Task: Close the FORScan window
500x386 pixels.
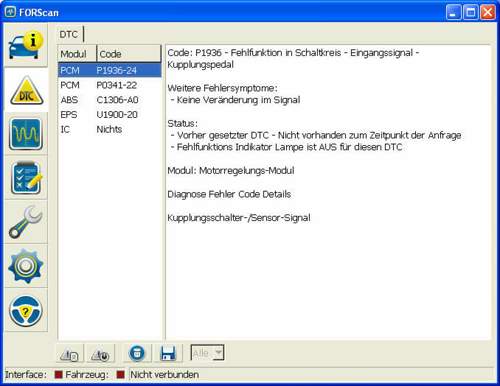Action: pos(488,13)
